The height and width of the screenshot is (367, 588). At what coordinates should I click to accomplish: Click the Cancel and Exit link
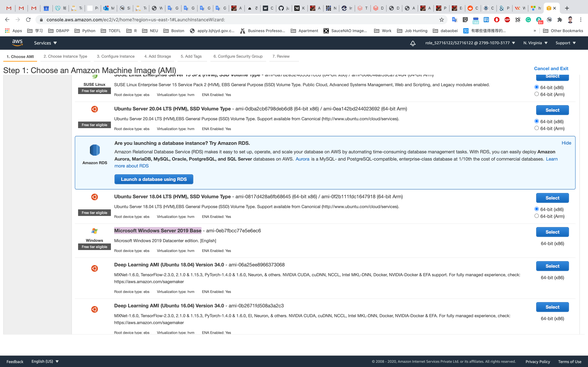[x=551, y=68]
